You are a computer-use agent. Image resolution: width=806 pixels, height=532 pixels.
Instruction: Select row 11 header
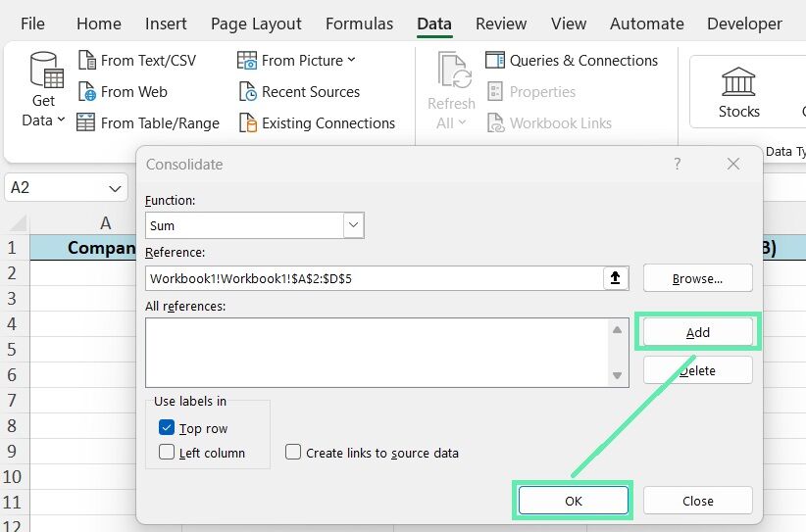click(x=14, y=502)
